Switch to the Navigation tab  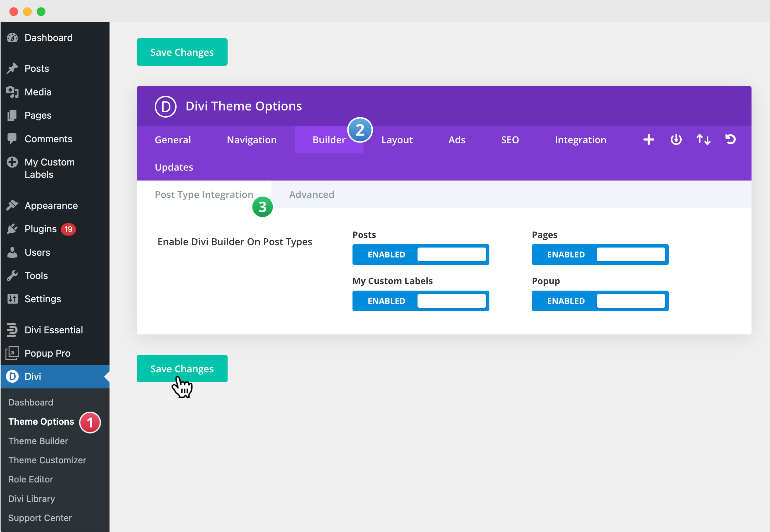tap(252, 139)
